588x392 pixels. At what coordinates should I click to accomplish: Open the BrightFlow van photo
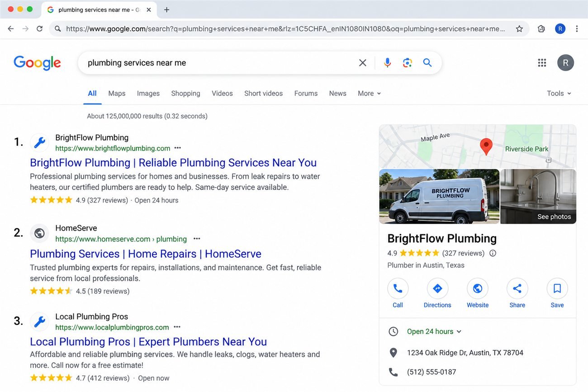[439, 196]
